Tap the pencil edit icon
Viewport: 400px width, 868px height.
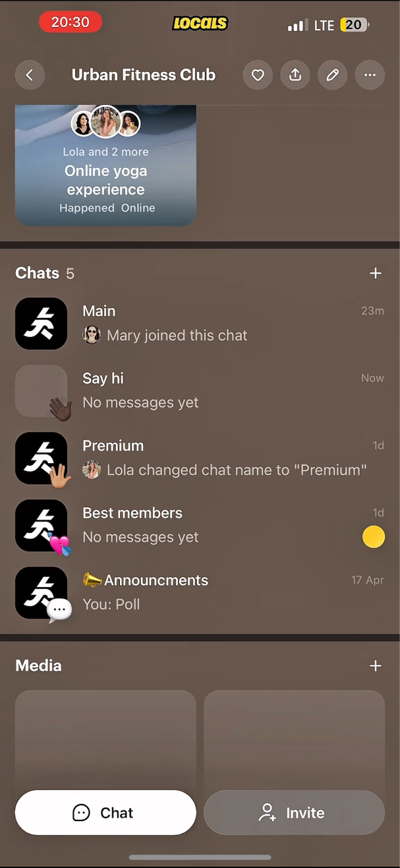[333, 75]
